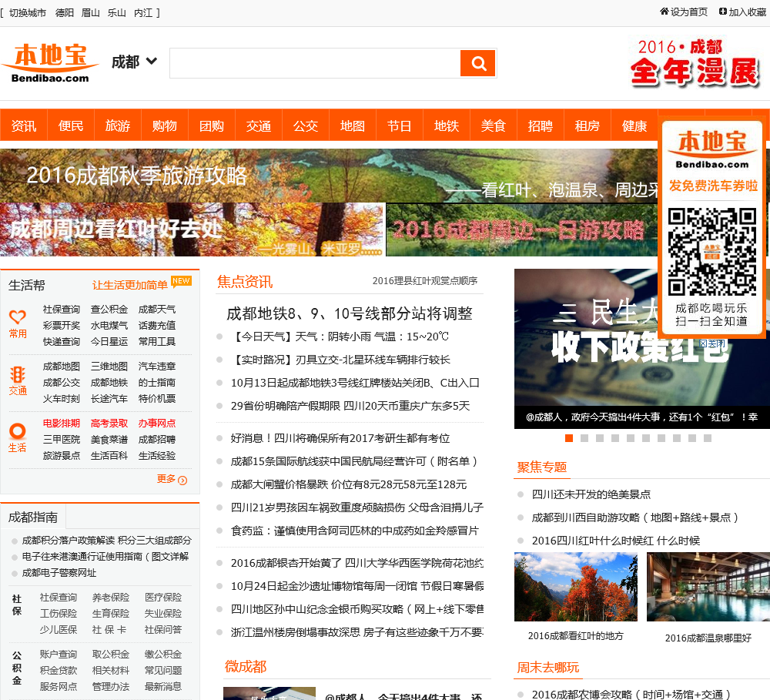This screenshot has width=770, height=700.
Task: Open 2016理县红叶观赏点顺序 link
Action: pos(425,280)
